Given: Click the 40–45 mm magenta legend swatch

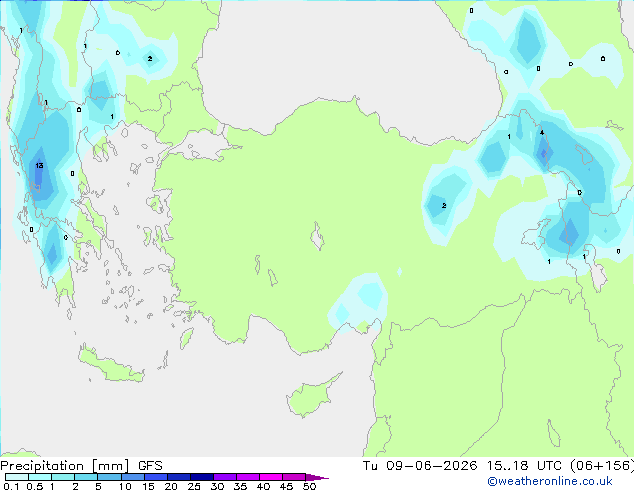Looking at the screenshot, I should pyautogui.click(x=271, y=477).
